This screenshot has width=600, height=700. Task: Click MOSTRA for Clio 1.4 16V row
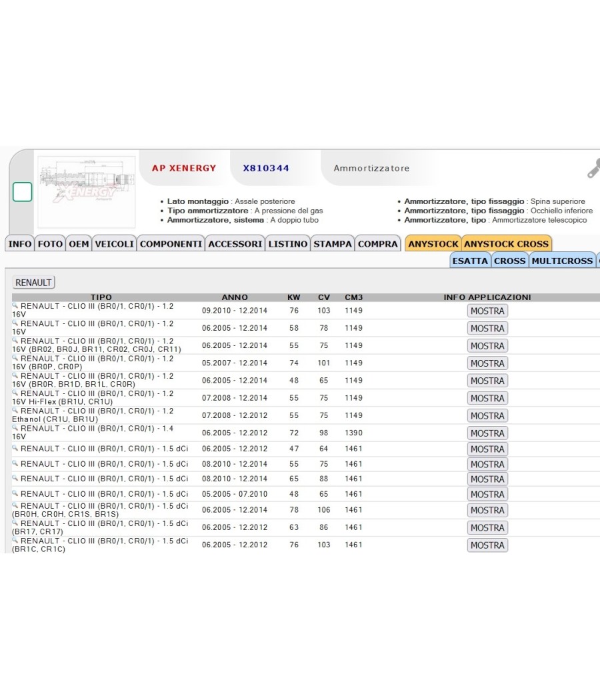coord(487,433)
